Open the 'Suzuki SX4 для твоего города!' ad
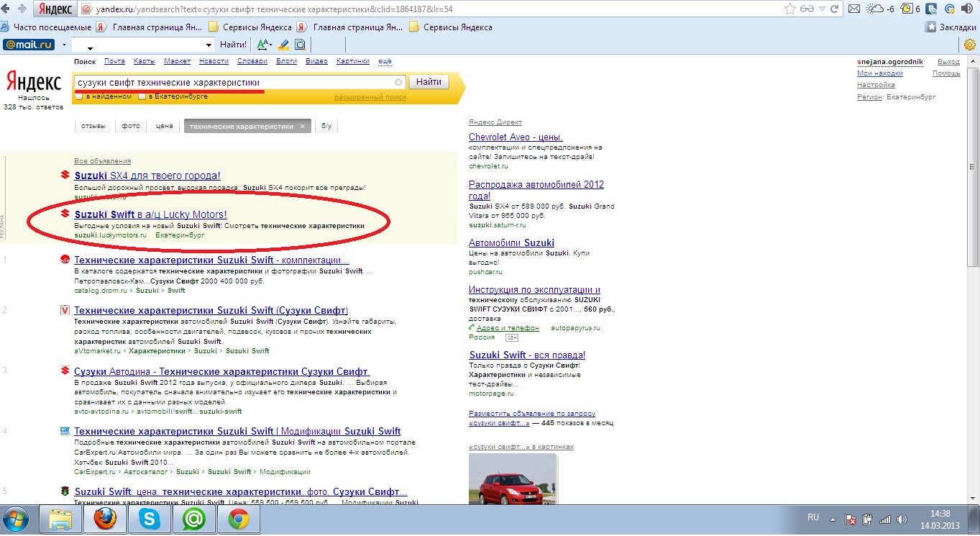Viewport: 980px width, 536px height. point(147,176)
